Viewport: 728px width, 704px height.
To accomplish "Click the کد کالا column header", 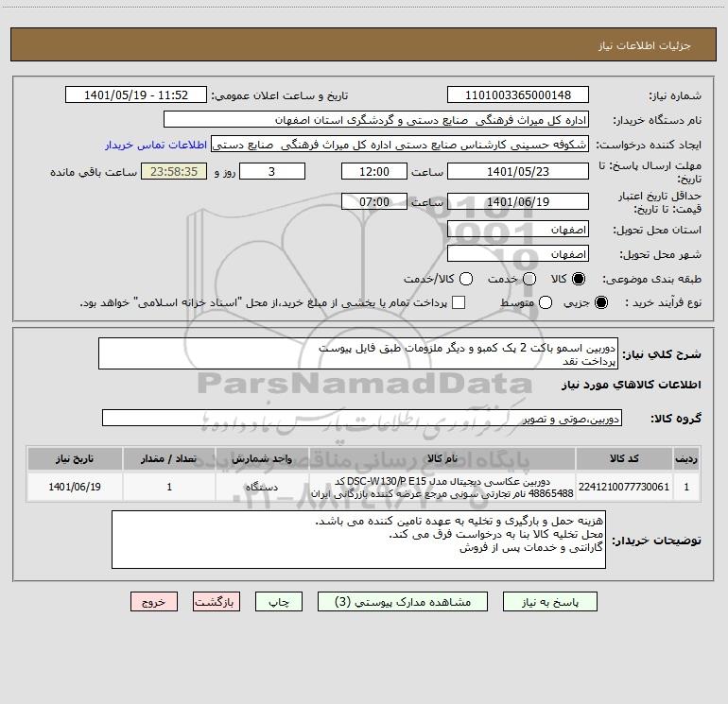I will tap(624, 459).
